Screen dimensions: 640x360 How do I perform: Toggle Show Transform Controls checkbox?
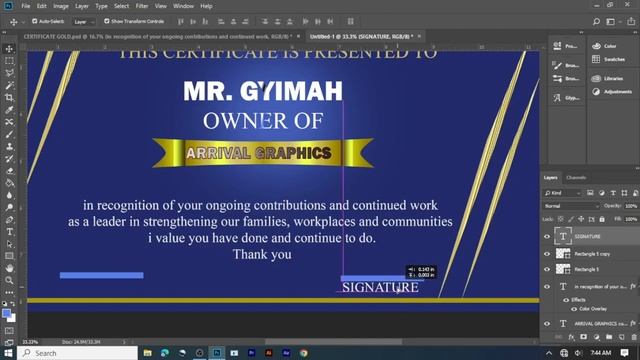pyautogui.click(x=107, y=21)
